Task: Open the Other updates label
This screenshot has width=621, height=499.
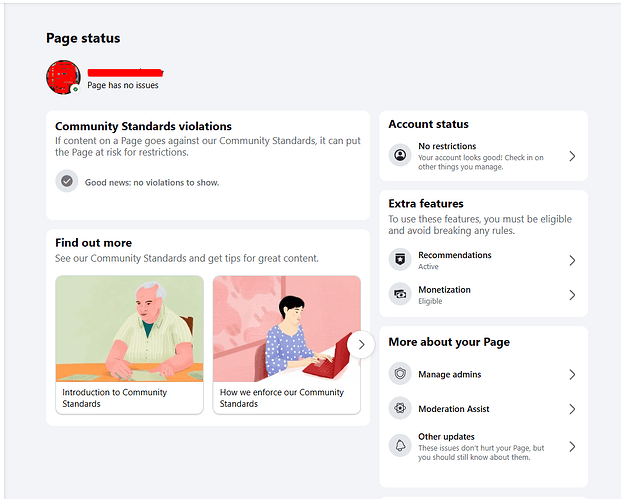Action: click(x=446, y=436)
